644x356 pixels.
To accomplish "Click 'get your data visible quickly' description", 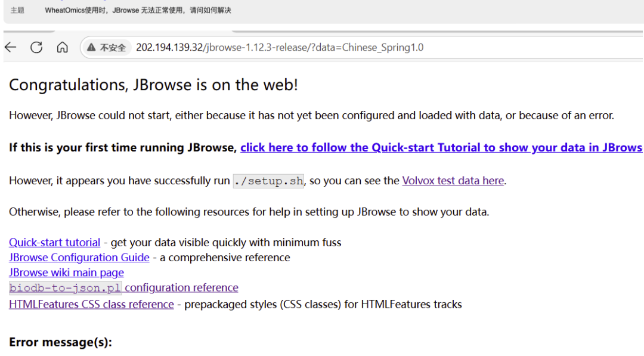I will tap(226, 242).
